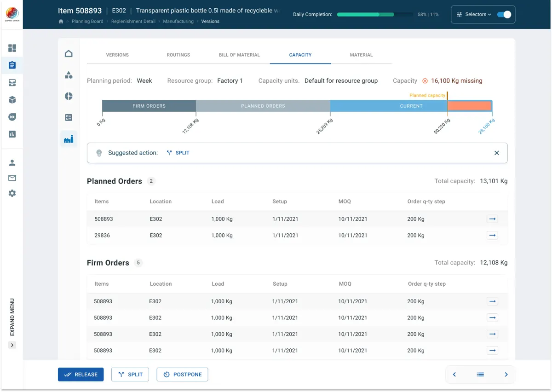This screenshot has width=552, height=392.
Task: Switch to the Bill of Material tab
Action: point(239,55)
